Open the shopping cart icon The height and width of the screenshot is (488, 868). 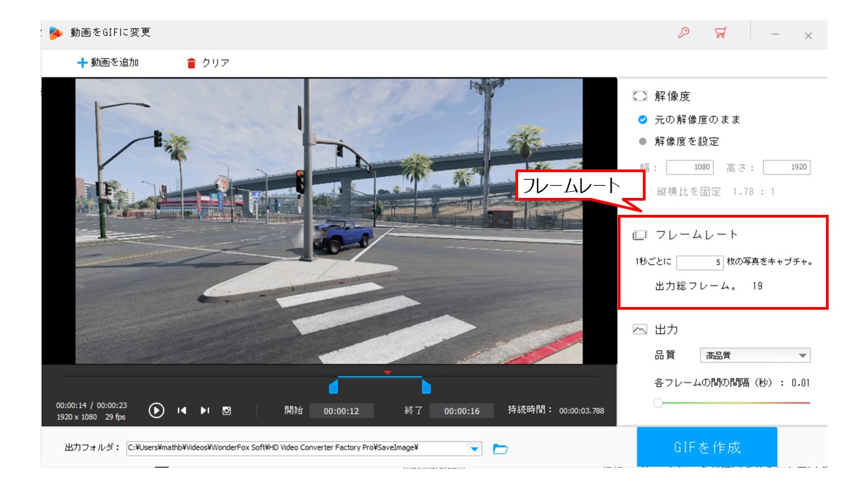pos(721,33)
